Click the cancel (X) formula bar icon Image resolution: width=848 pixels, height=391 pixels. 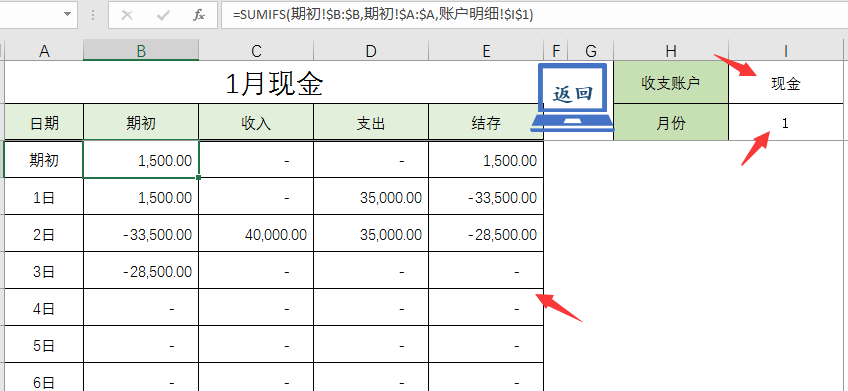pos(127,15)
